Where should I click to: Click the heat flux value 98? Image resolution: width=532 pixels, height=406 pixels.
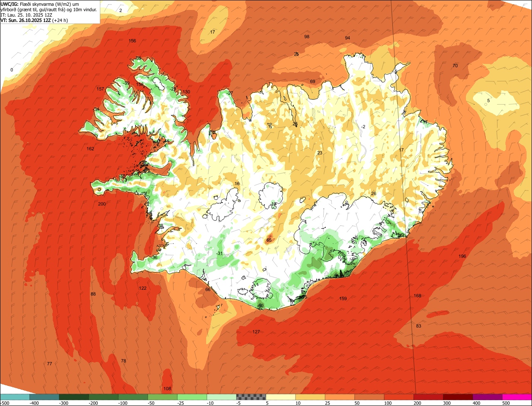tap(307, 37)
